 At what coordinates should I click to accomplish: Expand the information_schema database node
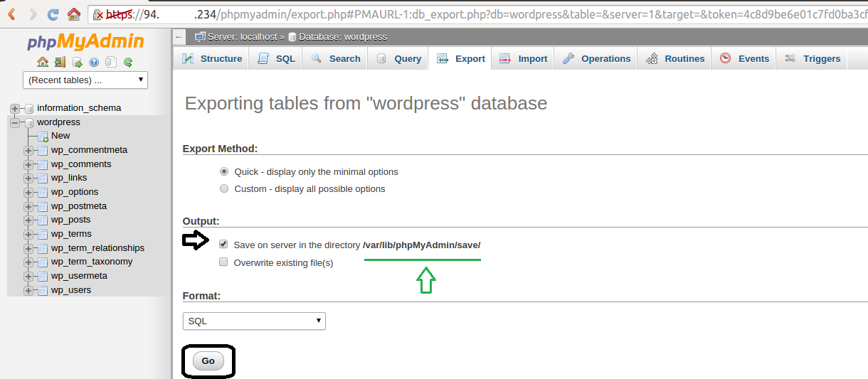pyautogui.click(x=14, y=108)
